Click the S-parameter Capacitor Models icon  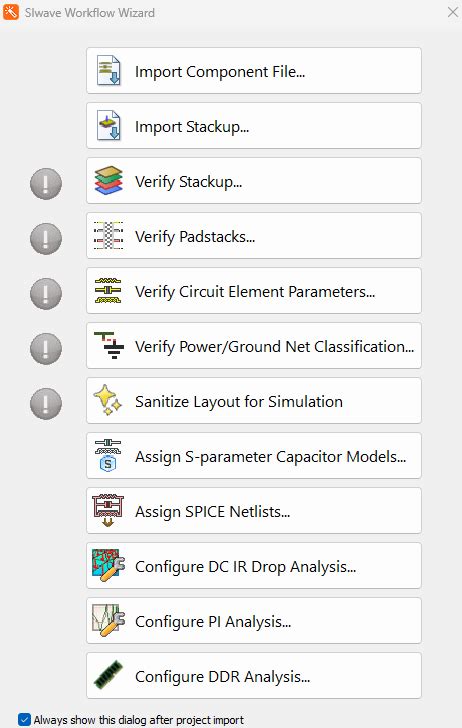point(108,455)
